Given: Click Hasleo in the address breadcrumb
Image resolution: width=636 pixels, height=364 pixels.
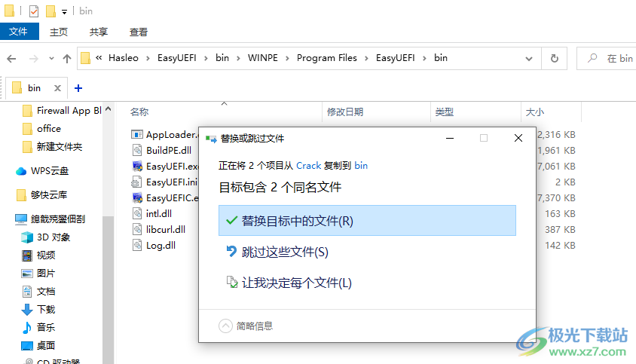Looking at the screenshot, I should (124, 58).
